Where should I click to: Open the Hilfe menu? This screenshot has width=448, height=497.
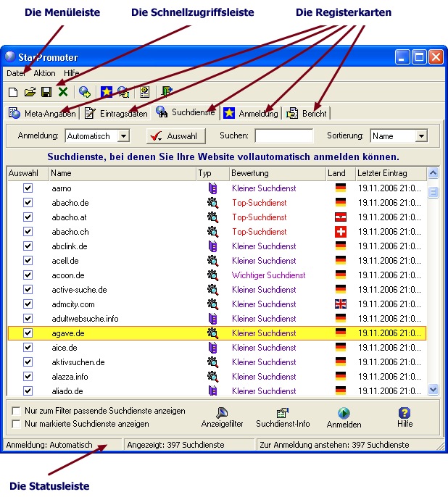tap(71, 73)
